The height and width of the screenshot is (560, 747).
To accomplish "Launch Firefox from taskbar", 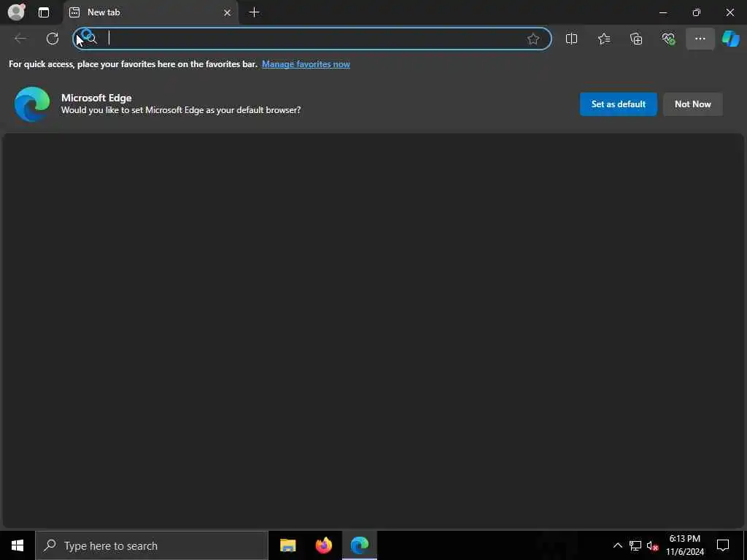I will (323, 545).
